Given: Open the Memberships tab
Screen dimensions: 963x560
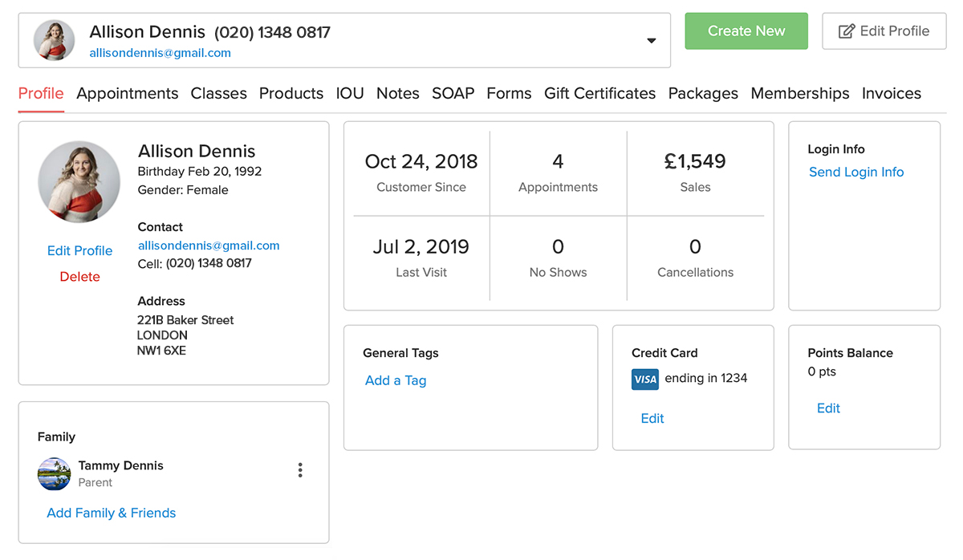Looking at the screenshot, I should tap(799, 93).
